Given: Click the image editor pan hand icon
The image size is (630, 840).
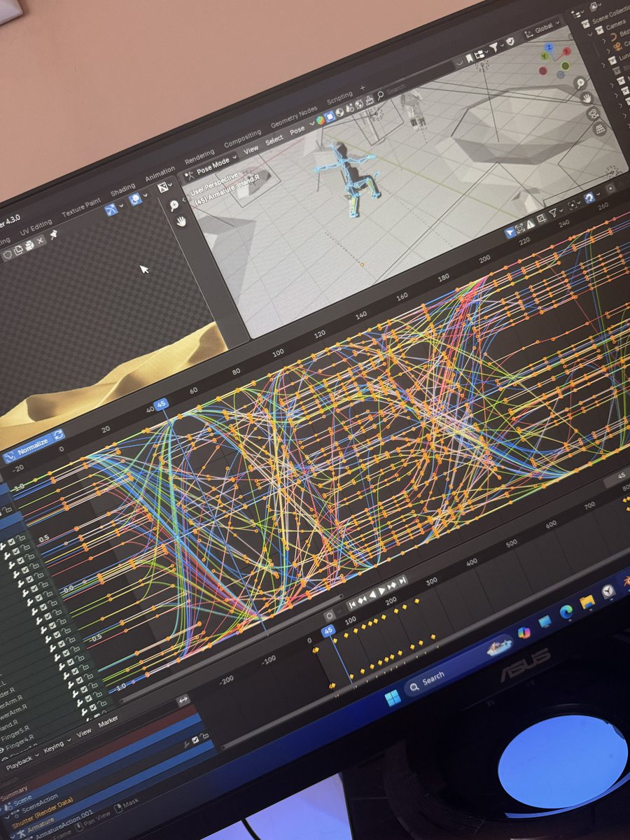Looking at the screenshot, I should pyautogui.click(x=181, y=221).
